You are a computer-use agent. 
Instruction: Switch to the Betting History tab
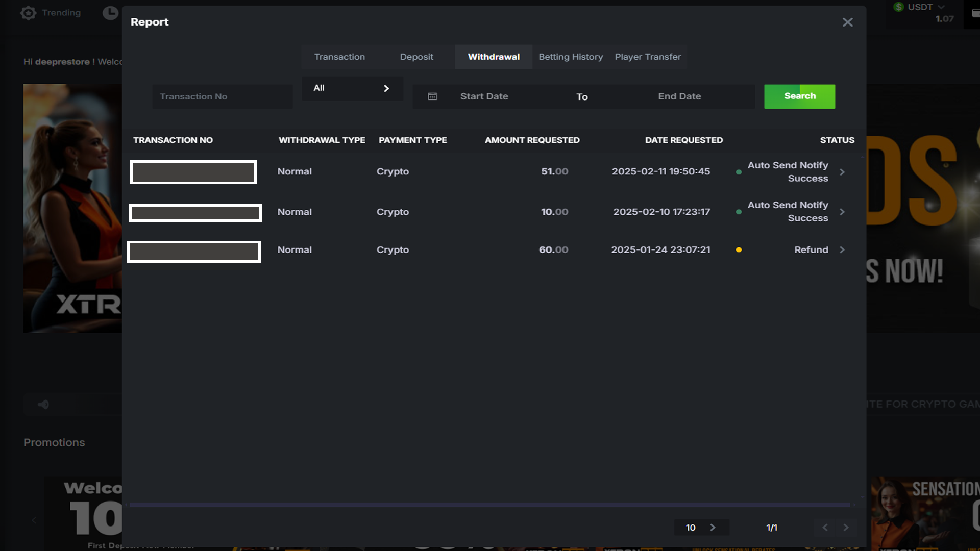tap(571, 57)
